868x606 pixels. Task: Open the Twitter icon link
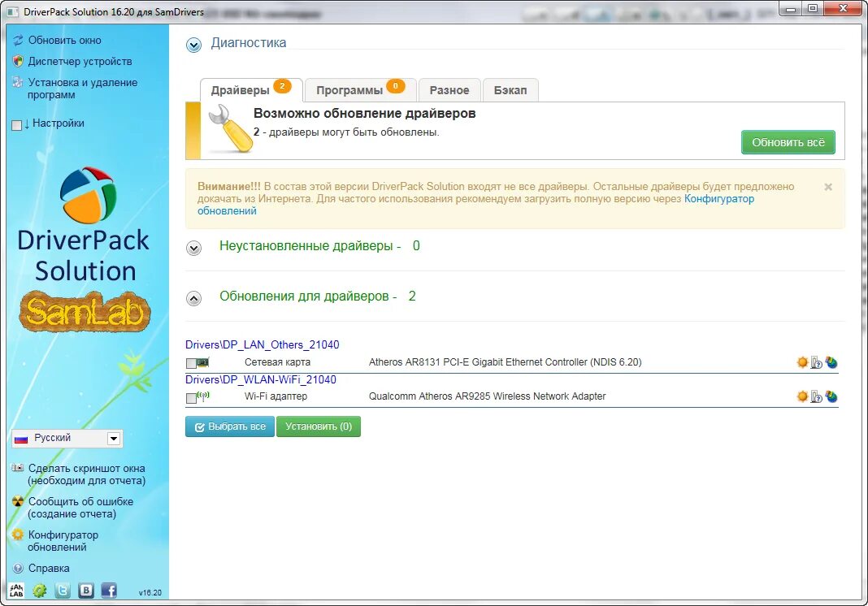tap(63, 591)
